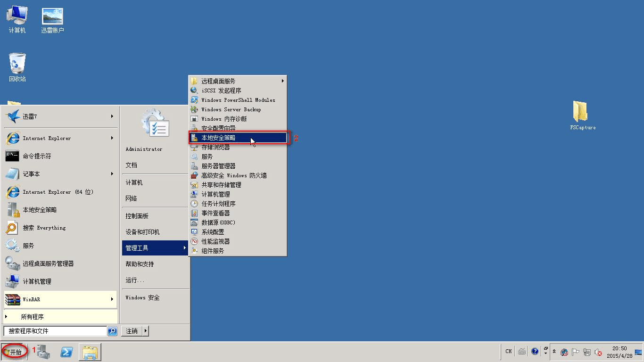Open 本地安全策略 in the Start menu's left list
The image size is (644, 362).
click(x=60, y=210)
